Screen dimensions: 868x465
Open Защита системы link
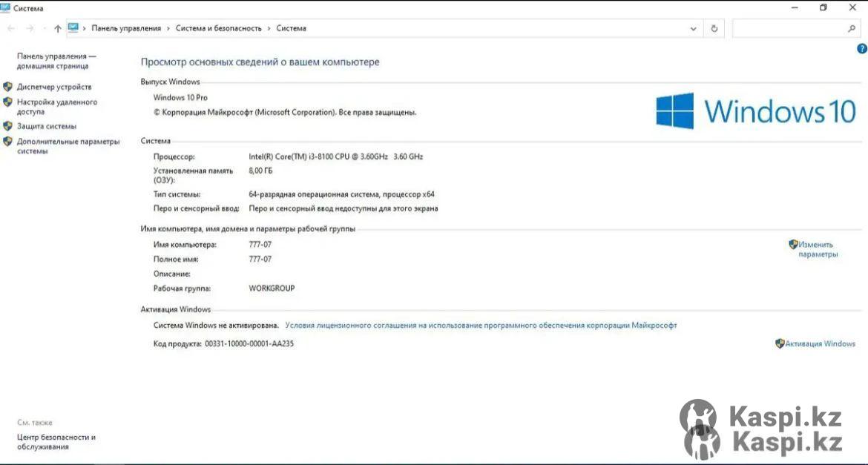pos(47,126)
